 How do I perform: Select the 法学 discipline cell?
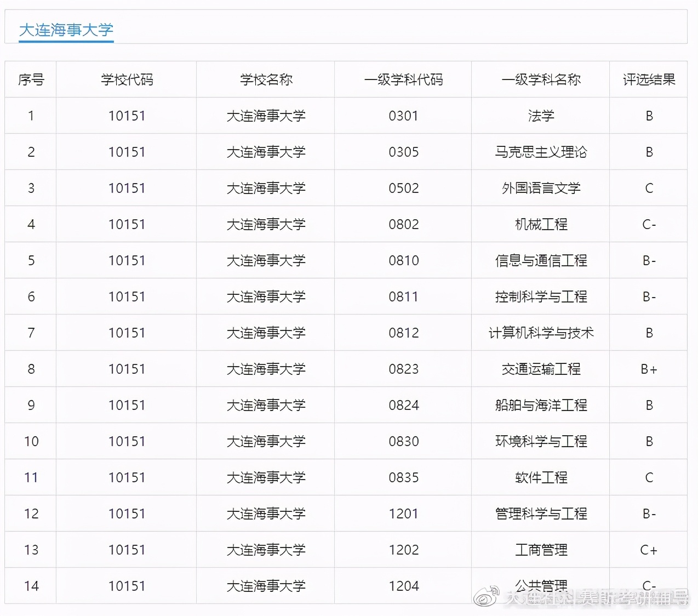(540, 116)
